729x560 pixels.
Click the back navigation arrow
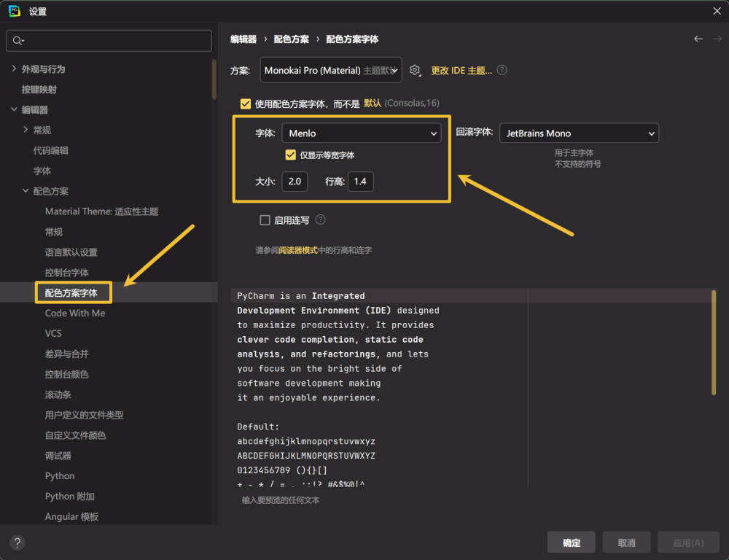[x=698, y=39]
